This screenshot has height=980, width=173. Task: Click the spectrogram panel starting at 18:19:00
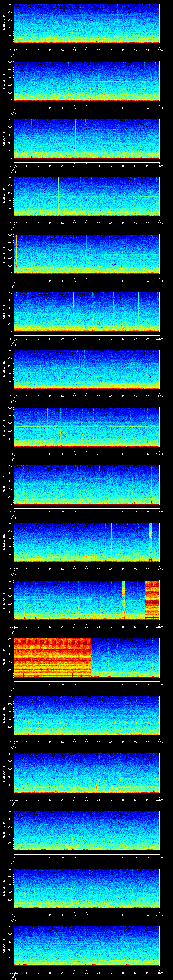coord(87,312)
